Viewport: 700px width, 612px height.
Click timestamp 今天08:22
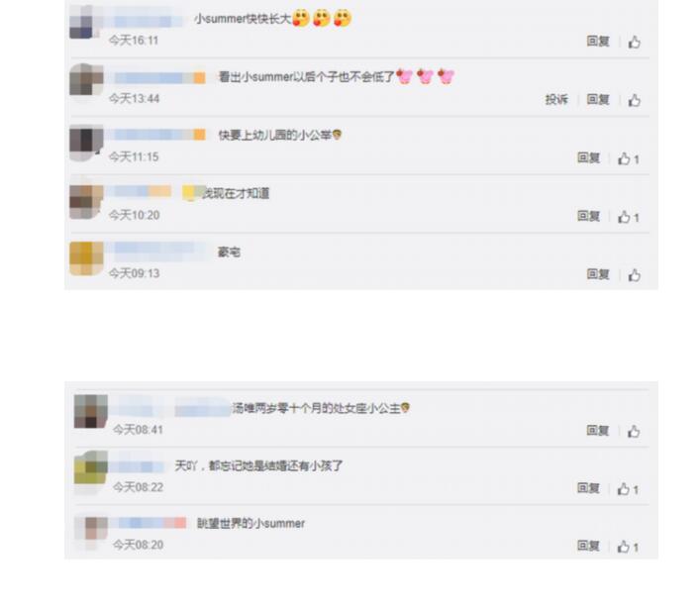coord(138,487)
